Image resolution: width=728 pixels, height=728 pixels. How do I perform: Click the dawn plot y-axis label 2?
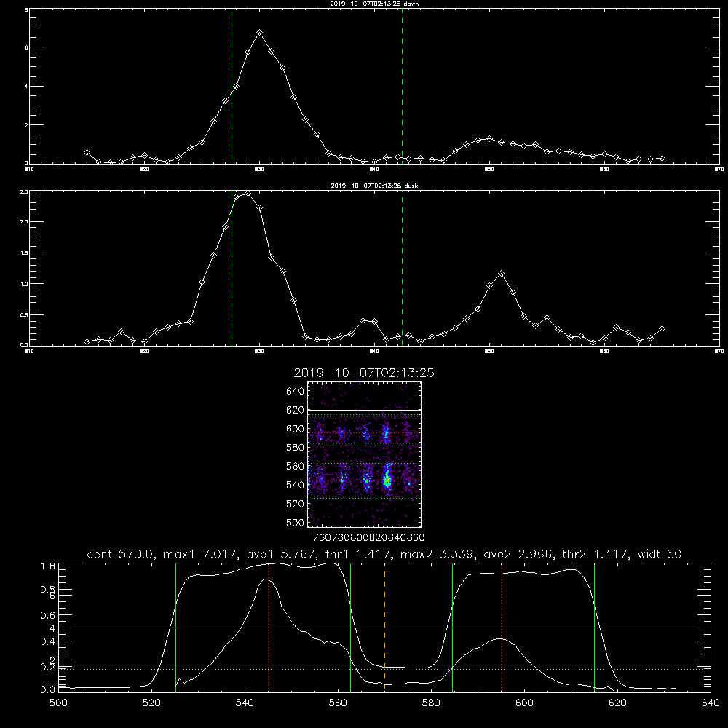point(26,125)
